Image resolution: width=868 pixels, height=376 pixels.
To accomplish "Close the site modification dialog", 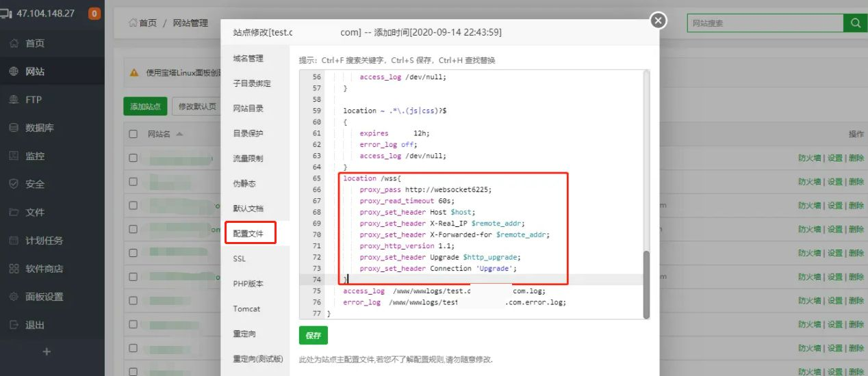I will [x=658, y=21].
